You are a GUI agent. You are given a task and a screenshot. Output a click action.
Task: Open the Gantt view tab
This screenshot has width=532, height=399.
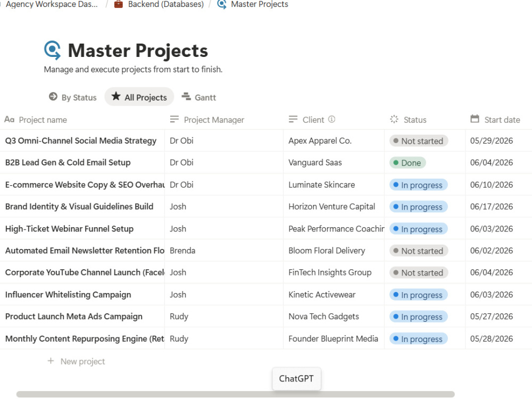[x=199, y=97]
